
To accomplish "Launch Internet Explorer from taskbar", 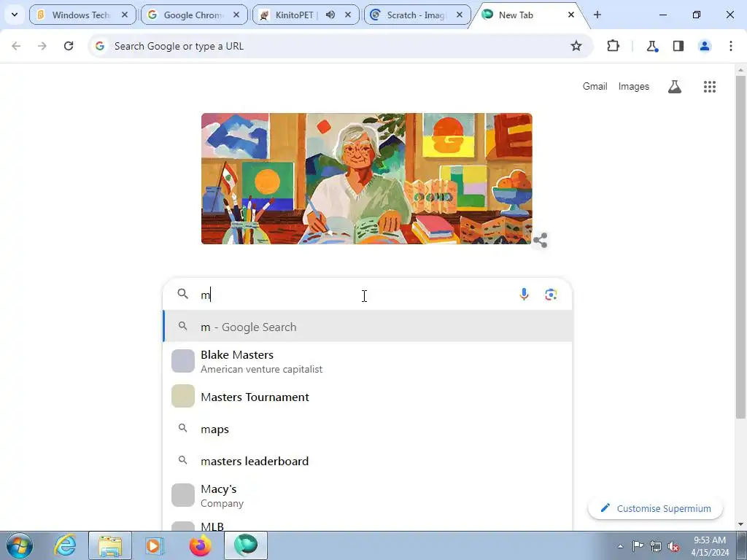I will tap(65, 545).
